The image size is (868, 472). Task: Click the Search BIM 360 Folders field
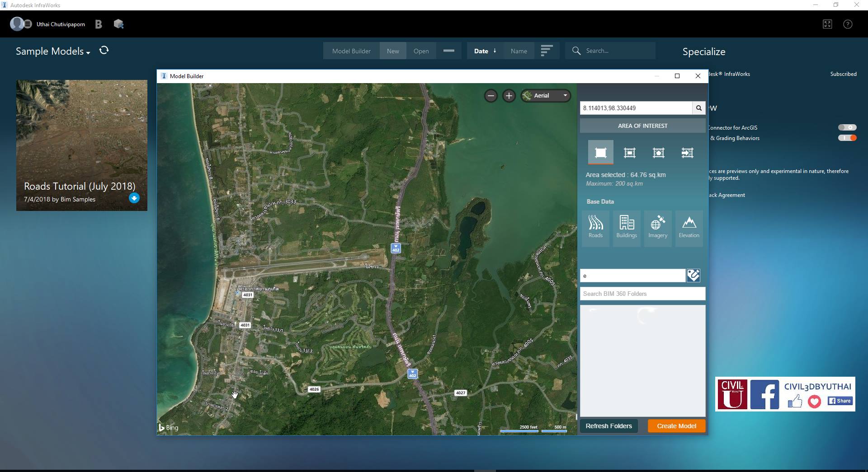click(x=642, y=294)
